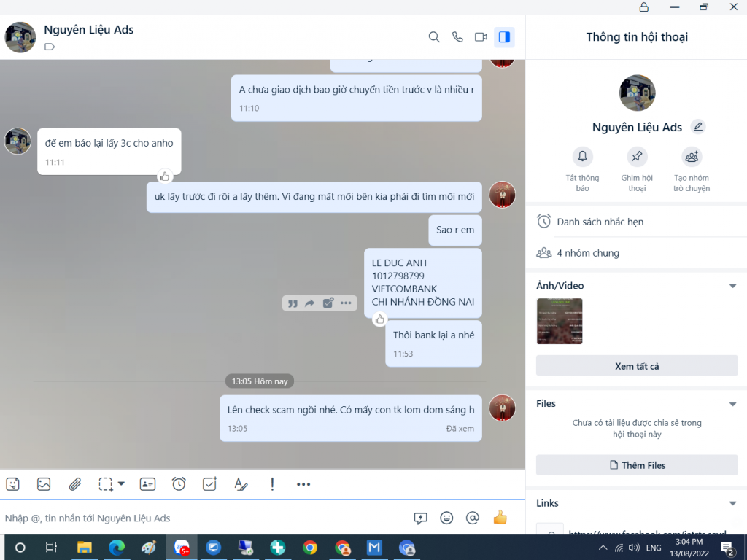
Task: Start a video call in chat header
Action: tap(481, 37)
